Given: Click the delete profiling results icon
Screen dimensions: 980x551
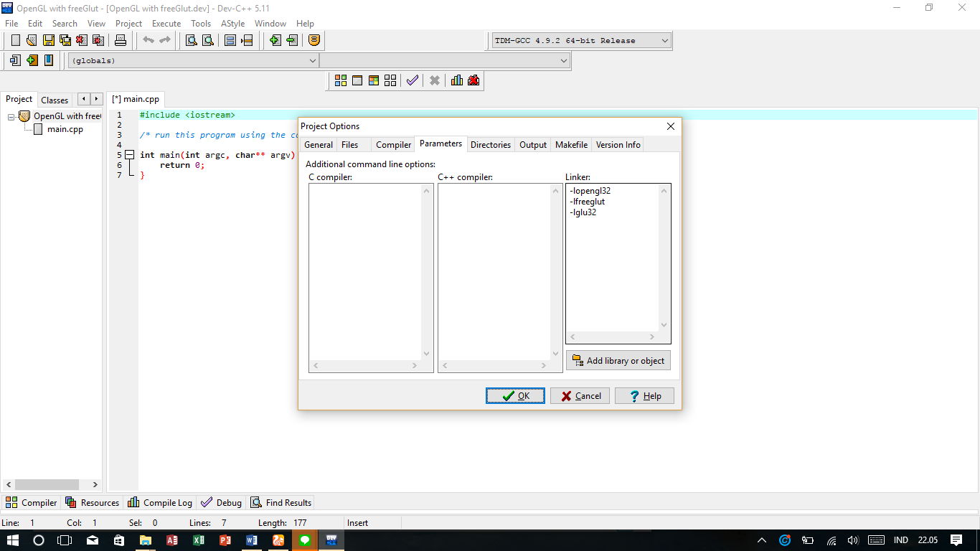Looking at the screenshot, I should (473, 80).
